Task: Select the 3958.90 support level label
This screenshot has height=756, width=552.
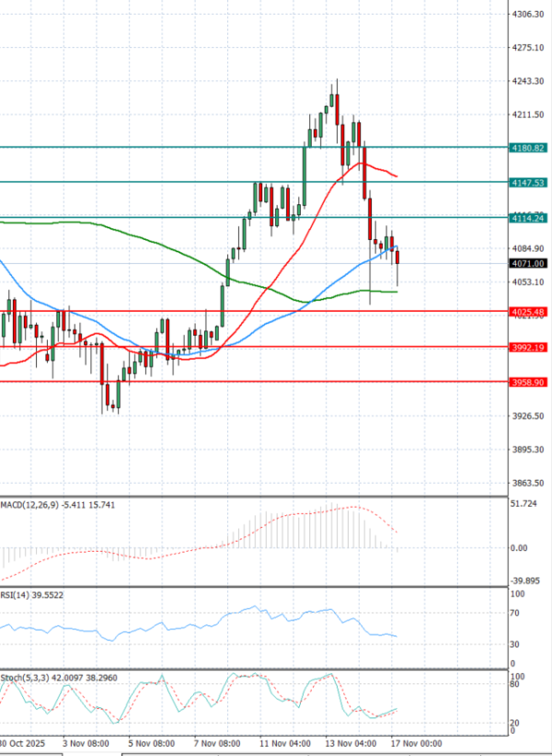Action: coord(528,382)
